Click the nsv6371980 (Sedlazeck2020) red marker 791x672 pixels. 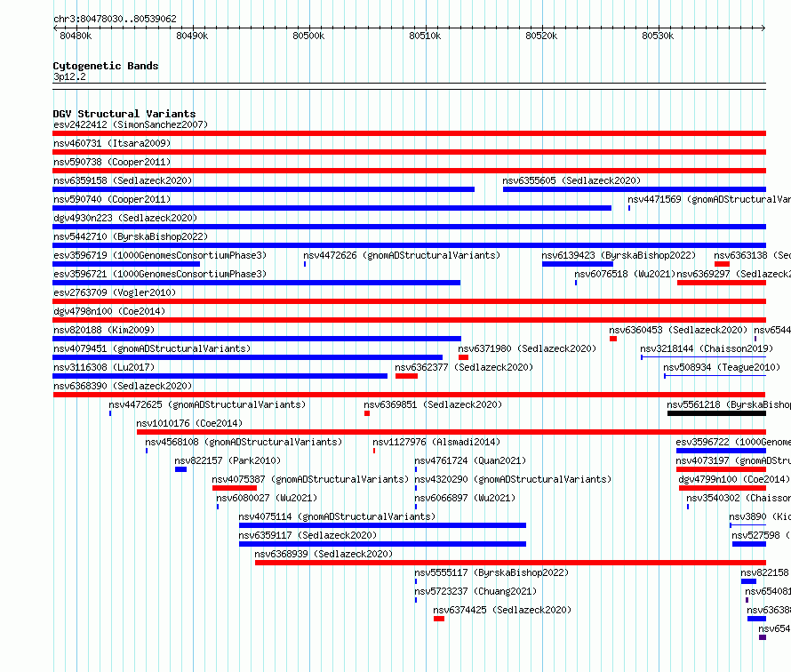463,357
